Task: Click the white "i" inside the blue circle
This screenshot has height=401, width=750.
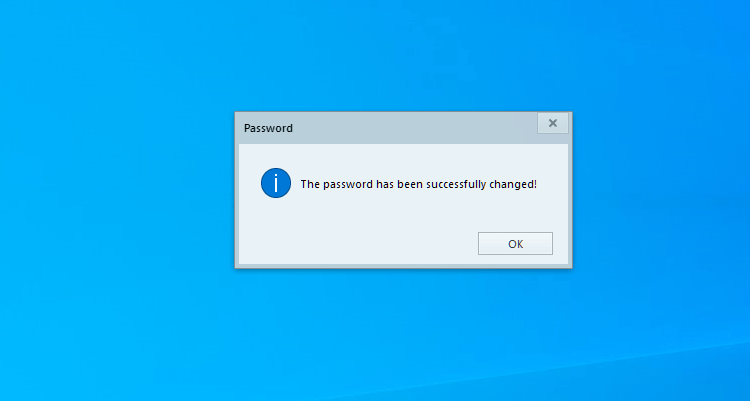Action: (x=276, y=183)
